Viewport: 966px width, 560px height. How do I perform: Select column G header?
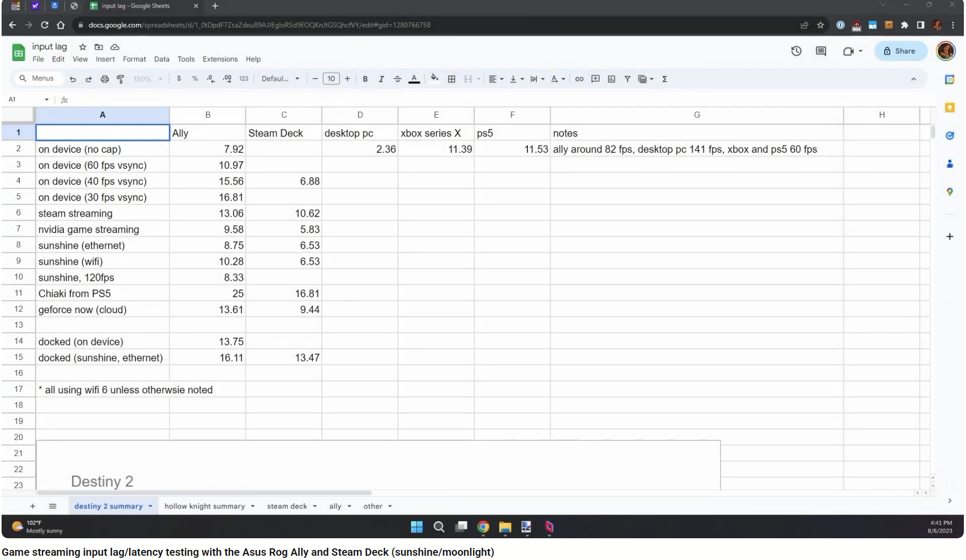pyautogui.click(x=697, y=115)
